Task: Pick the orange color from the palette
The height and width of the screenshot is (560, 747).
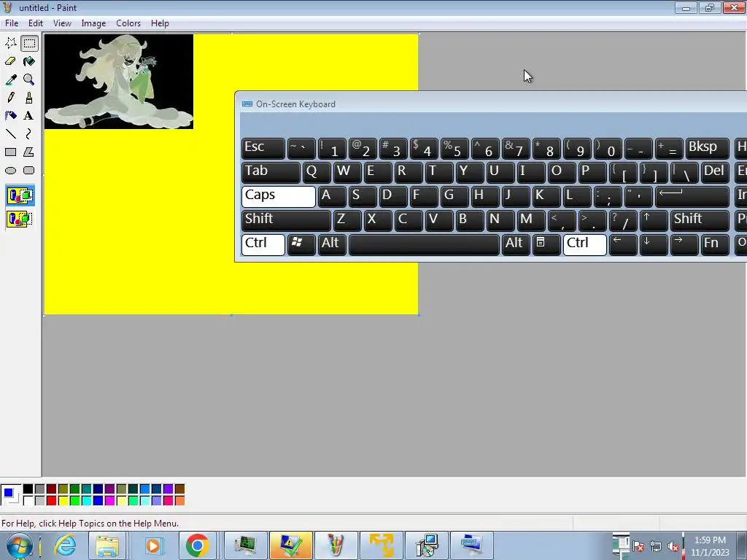Action: tap(179, 500)
